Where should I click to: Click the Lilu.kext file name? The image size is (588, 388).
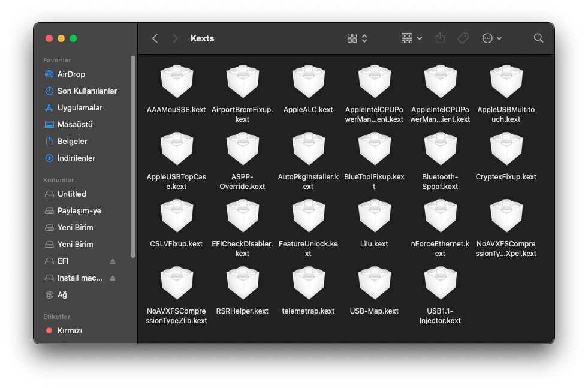374,244
